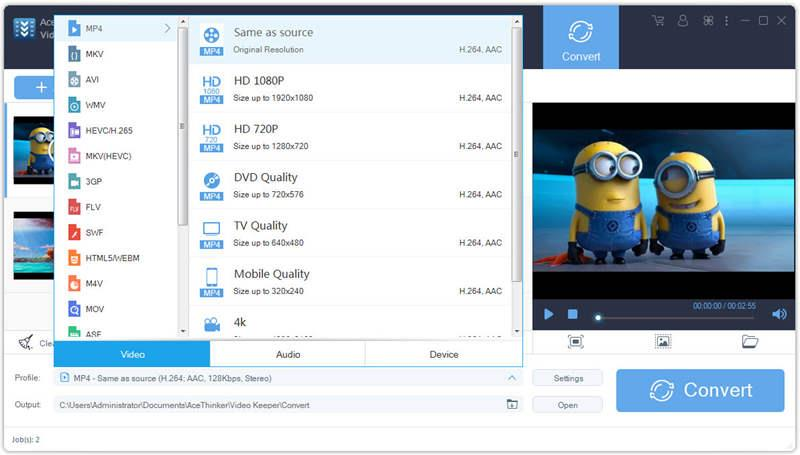Select the HD 720P preset
The height and width of the screenshot is (455, 800).
tap(350, 137)
